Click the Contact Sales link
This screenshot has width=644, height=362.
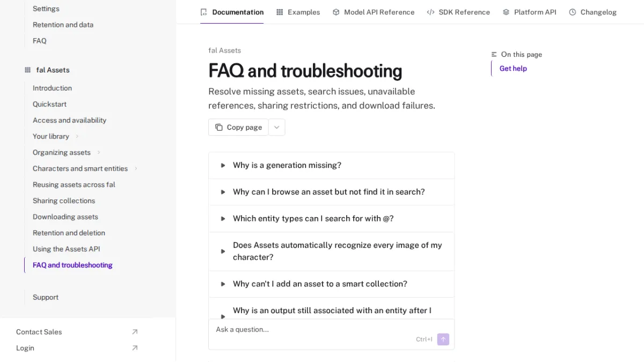click(x=39, y=332)
